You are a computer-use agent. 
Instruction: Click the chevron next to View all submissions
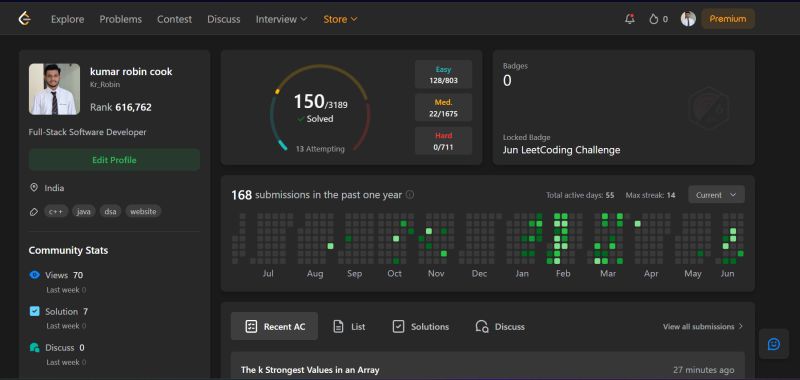(741, 326)
